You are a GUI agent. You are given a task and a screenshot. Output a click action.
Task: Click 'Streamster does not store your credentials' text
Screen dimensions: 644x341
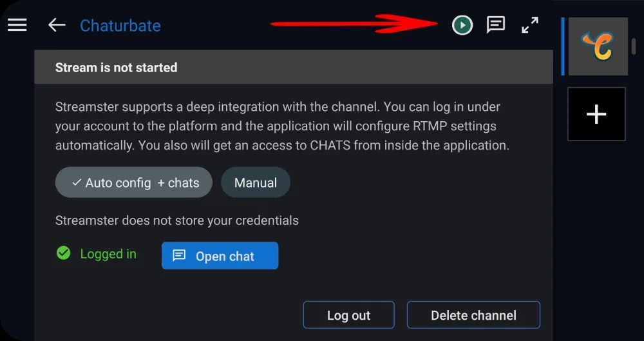177,220
